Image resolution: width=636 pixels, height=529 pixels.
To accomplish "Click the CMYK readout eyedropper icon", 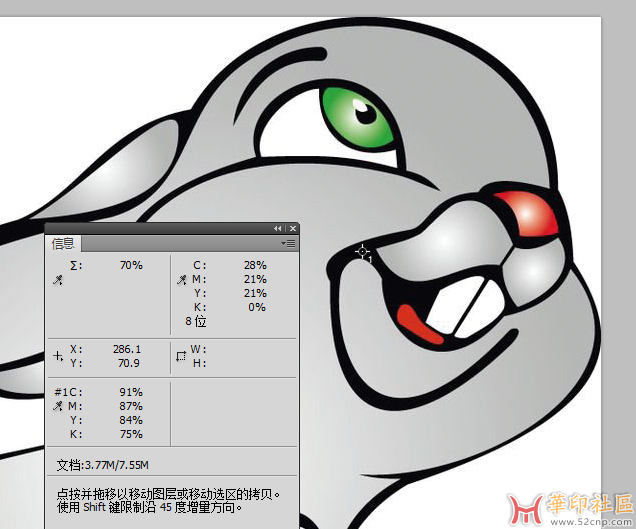I will pyautogui.click(x=182, y=280).
